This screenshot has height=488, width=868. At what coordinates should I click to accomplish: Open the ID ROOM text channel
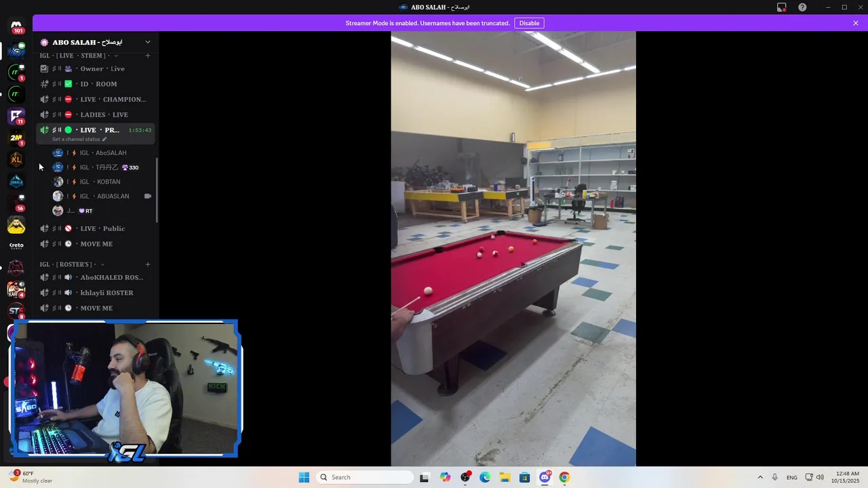click(96, 84)
